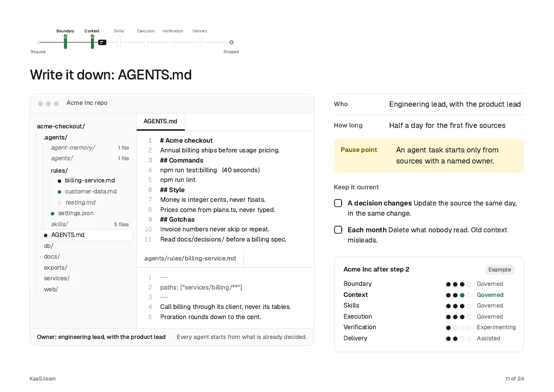Click 'Proration rounds down to the cent.'
Screen dimensions: 554x392
click(x=211, y=317)
